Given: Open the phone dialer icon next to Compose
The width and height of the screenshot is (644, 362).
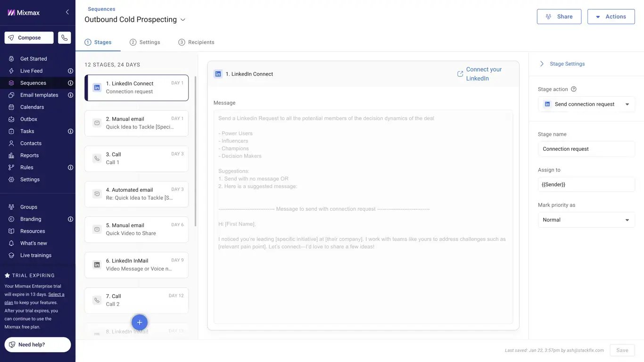Looking at the screenshot, I should pos(65,38).
